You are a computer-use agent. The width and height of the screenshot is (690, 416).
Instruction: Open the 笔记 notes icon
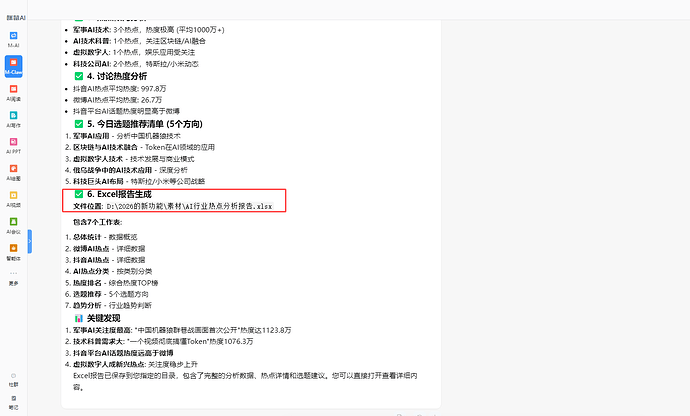click(14, 403)
